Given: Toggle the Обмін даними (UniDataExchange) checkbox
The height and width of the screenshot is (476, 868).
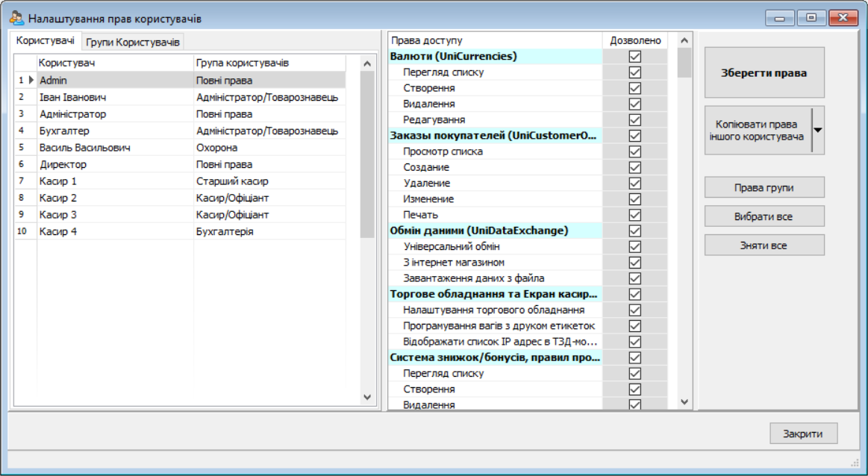Looking at the screenshot, I should (635, 231).
